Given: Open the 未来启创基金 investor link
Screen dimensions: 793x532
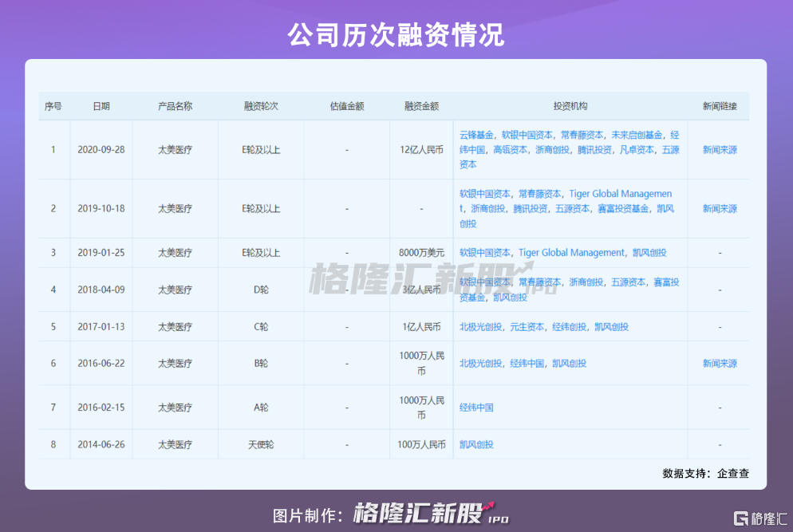Looking at the screenshot, I should point(636,135).
